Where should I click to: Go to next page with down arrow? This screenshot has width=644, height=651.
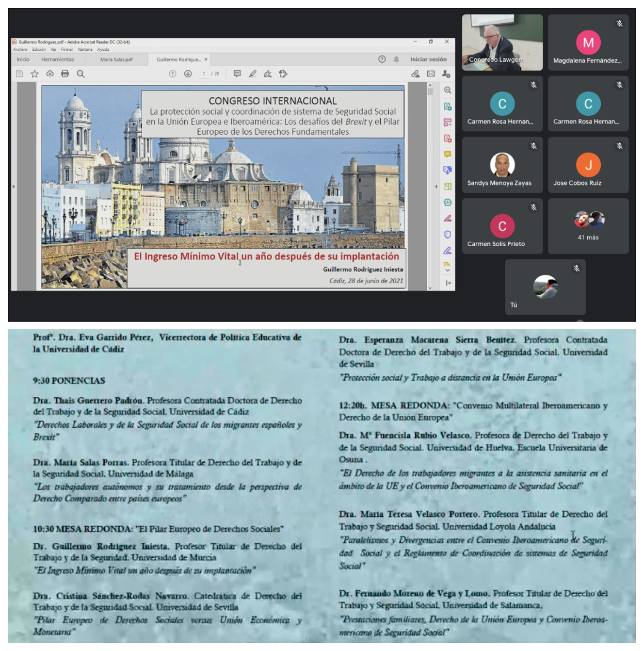[x=188, y=74]
